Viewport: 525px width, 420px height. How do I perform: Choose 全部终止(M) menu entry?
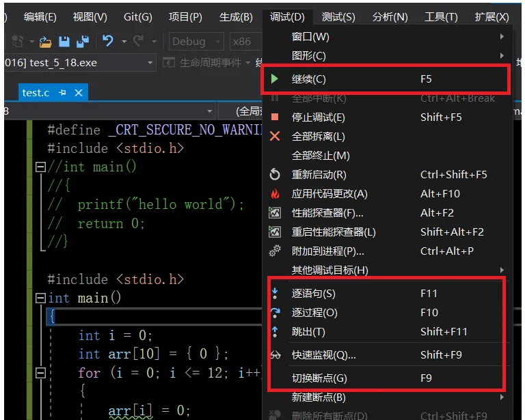point(388,156)
